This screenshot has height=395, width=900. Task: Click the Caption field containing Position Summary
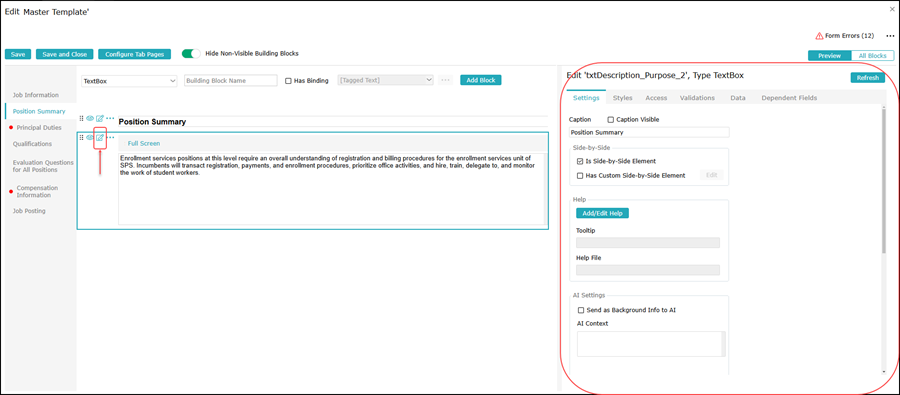click(x=649, y=132)
